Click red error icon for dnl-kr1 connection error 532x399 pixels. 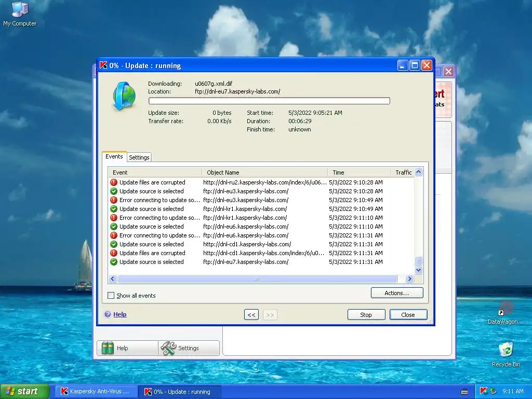pyautogui.click(x=114, y=218)
